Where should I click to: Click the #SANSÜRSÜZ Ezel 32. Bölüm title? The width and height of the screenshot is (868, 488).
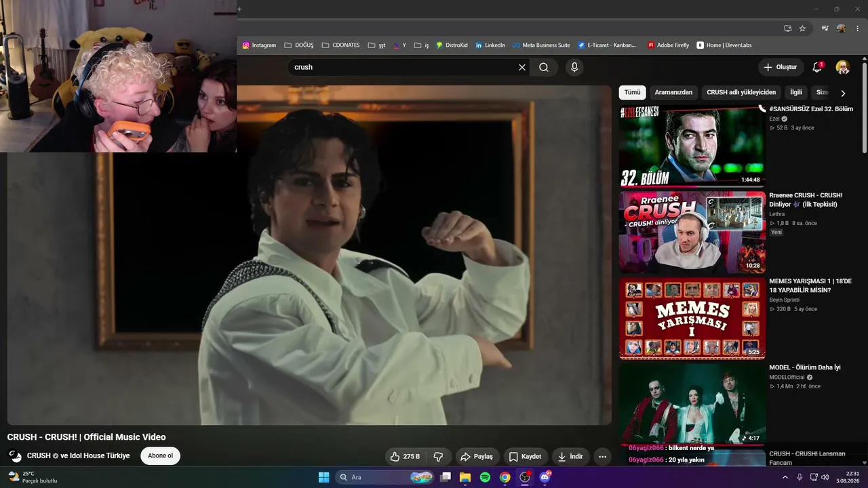point(811,109)
